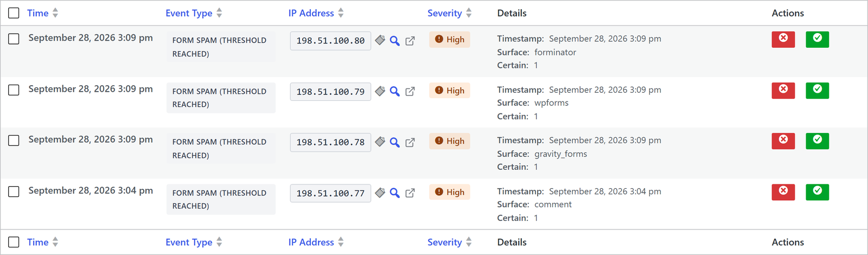The image size is (868, 255).
Task: Select the row with IP 198.51.100.80
Action: coord(14,39)
